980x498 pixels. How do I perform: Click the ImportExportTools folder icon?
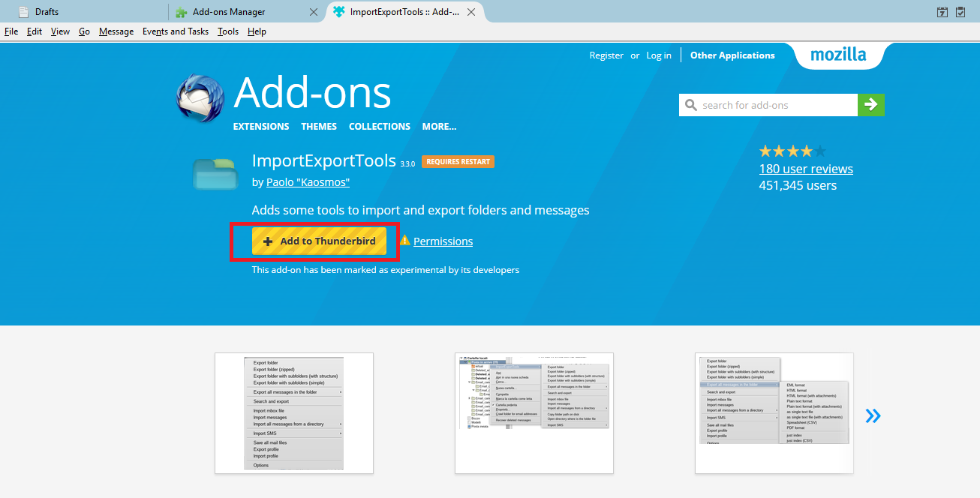click(x=215, y=174)
